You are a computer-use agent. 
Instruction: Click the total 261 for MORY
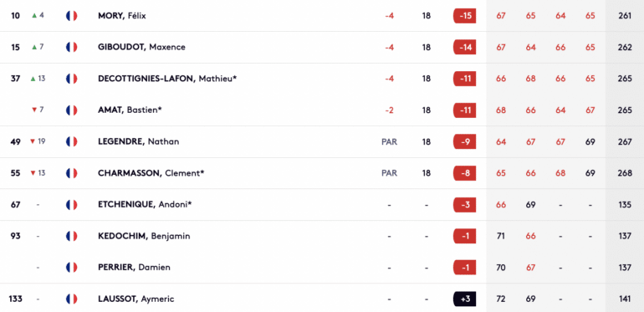625,16
